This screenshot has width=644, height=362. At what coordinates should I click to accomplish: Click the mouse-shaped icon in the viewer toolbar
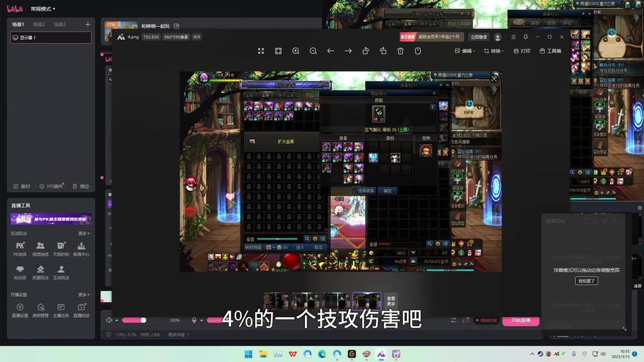(x=418, y=51)
